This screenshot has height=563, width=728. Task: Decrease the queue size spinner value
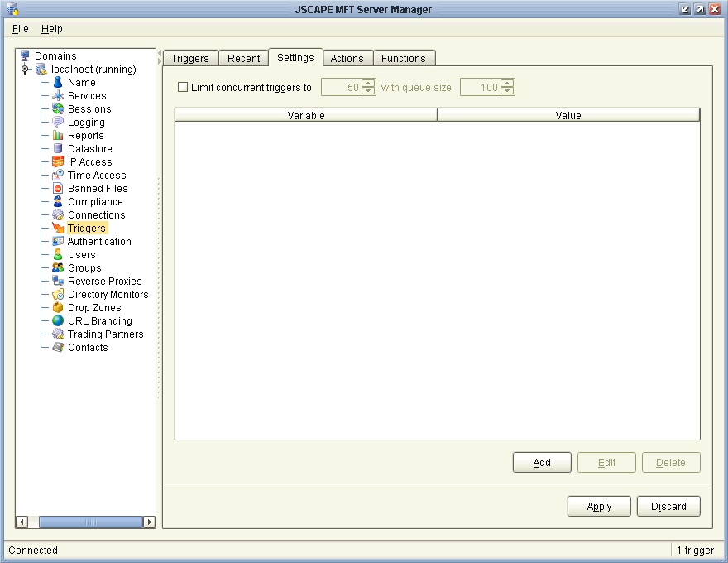point(508,91)
